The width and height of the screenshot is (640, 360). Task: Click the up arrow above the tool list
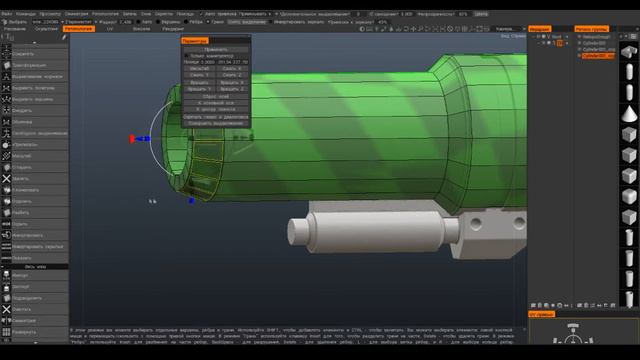coord(34,42)
